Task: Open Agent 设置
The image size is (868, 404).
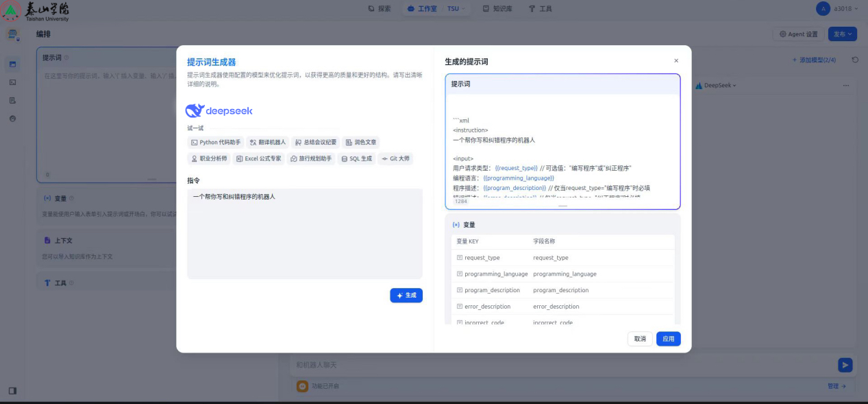Action: 799,34
